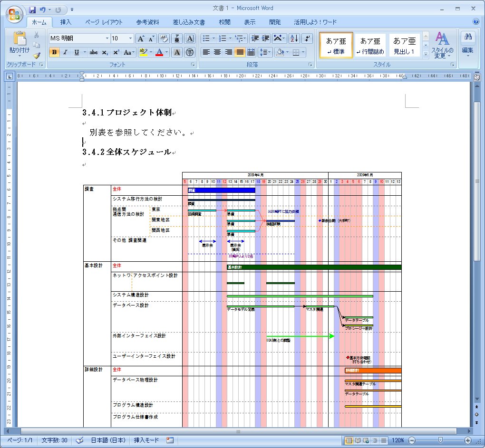Click the Word Help question mark icon

[475, 22]
